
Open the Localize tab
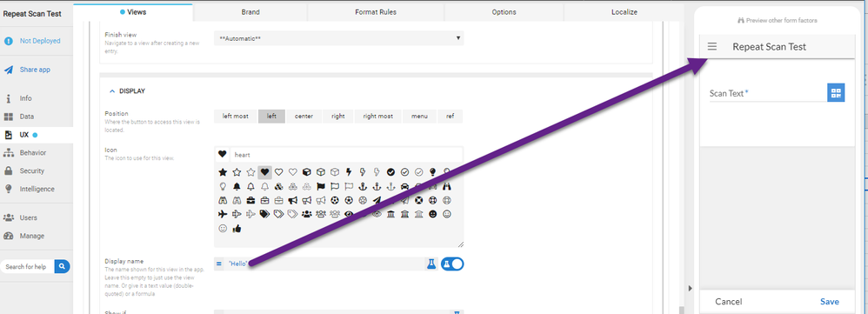[624, 11]
